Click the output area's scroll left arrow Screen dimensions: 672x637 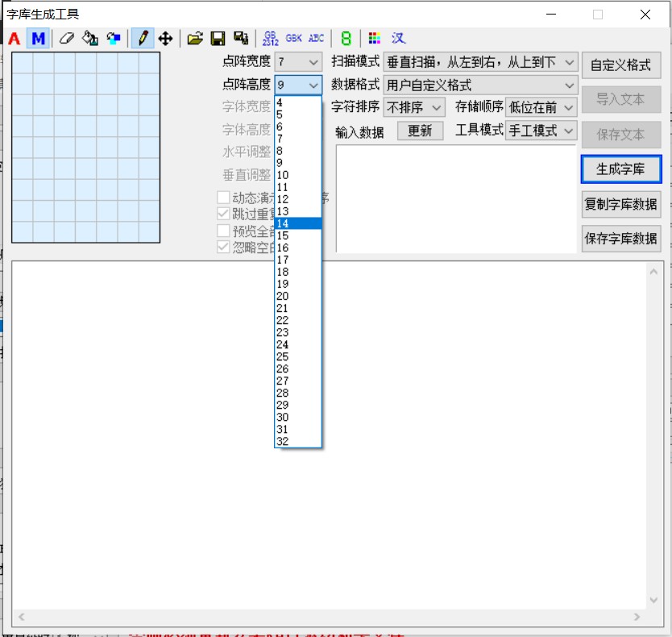(x=22, y=617)
